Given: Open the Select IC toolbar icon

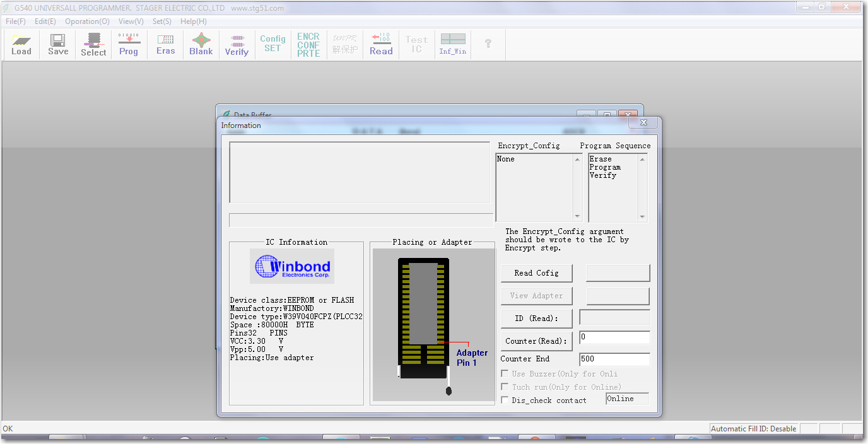Looking at the screenshot, I should pos(93,45).
